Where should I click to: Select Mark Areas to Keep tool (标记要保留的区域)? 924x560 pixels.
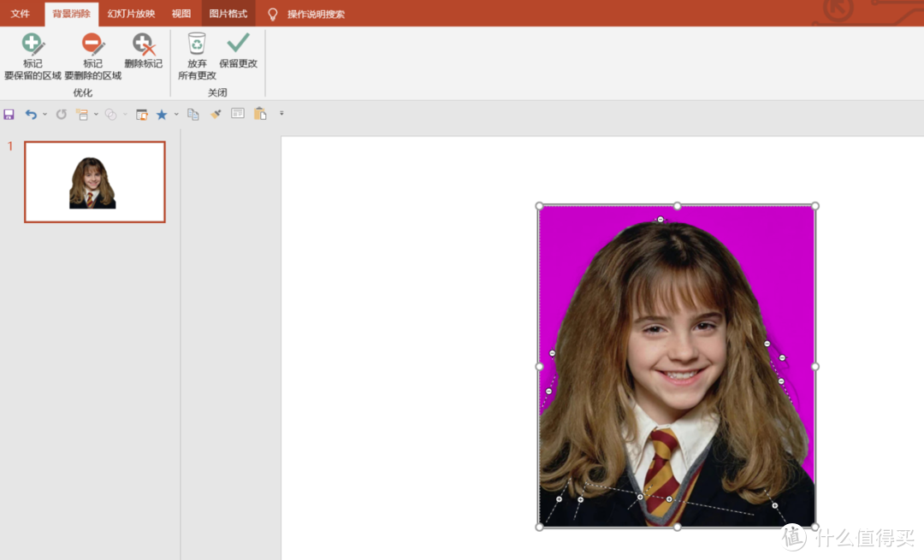pos(33,56)
